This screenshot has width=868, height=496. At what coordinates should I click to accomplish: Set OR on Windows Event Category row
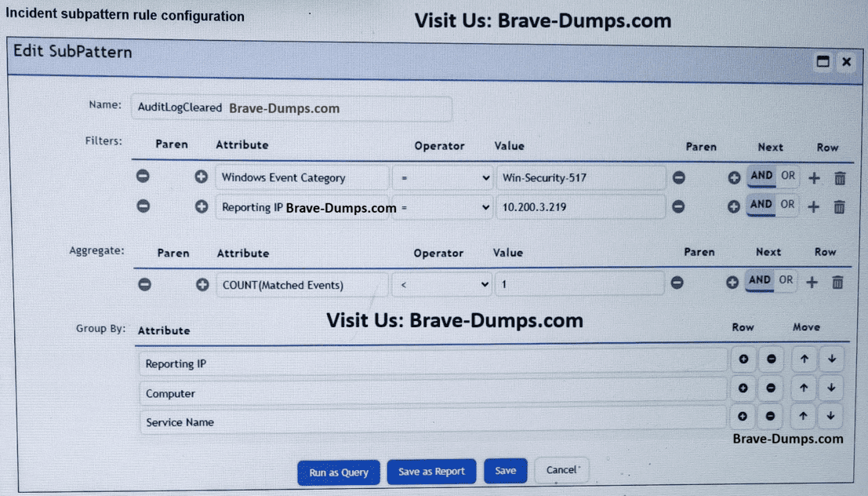787,177
